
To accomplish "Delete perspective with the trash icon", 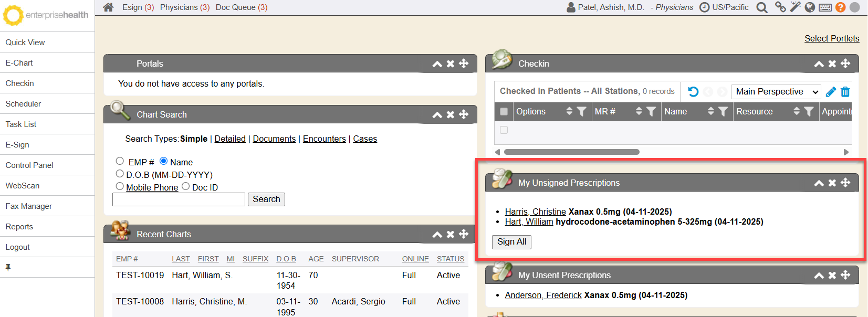I will (x=845, y=92).
